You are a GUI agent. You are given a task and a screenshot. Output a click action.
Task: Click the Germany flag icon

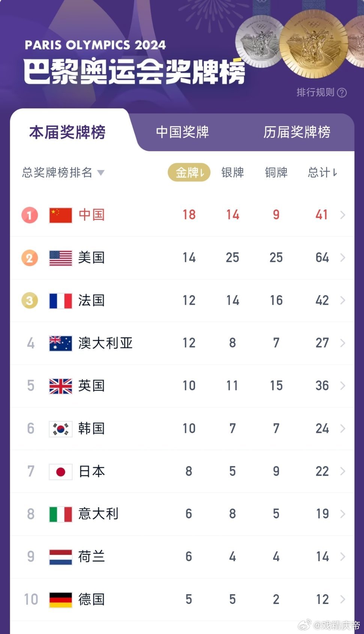click(x=60, y=599)
